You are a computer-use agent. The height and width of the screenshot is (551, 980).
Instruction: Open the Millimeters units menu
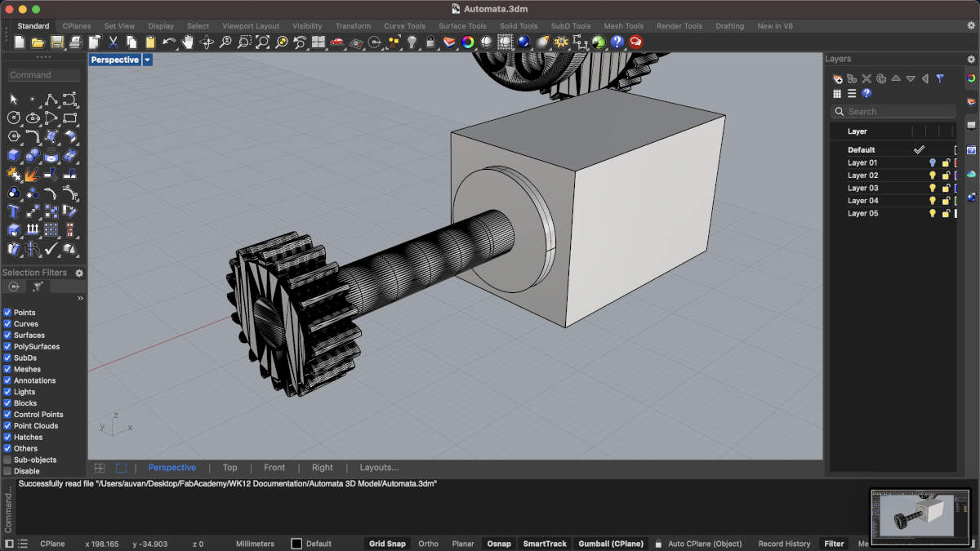[x=255, y=544]
